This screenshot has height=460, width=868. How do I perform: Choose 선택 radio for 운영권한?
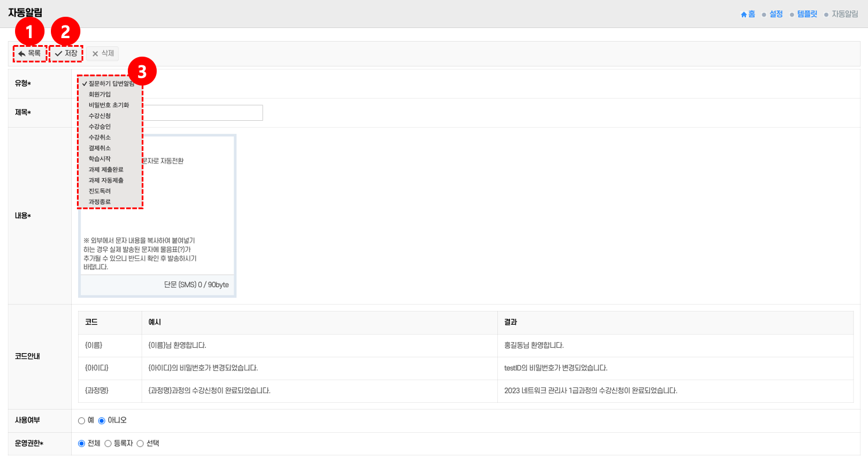point(140,443)
